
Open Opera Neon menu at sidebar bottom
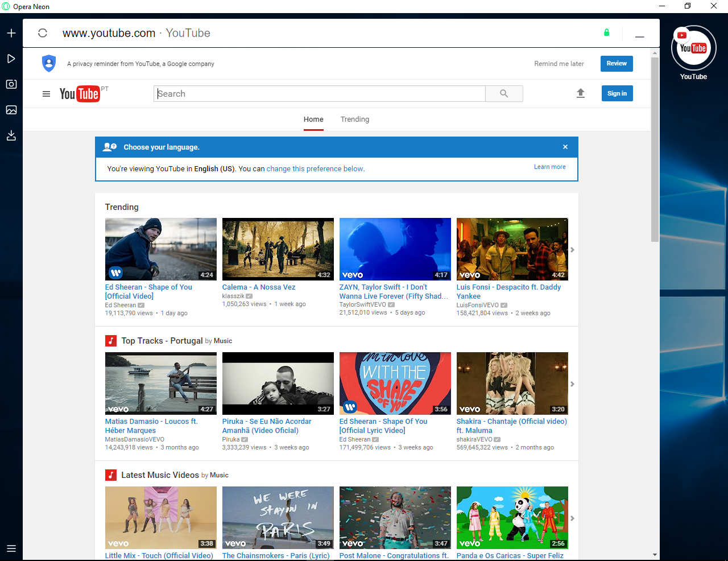pos(11,549)
